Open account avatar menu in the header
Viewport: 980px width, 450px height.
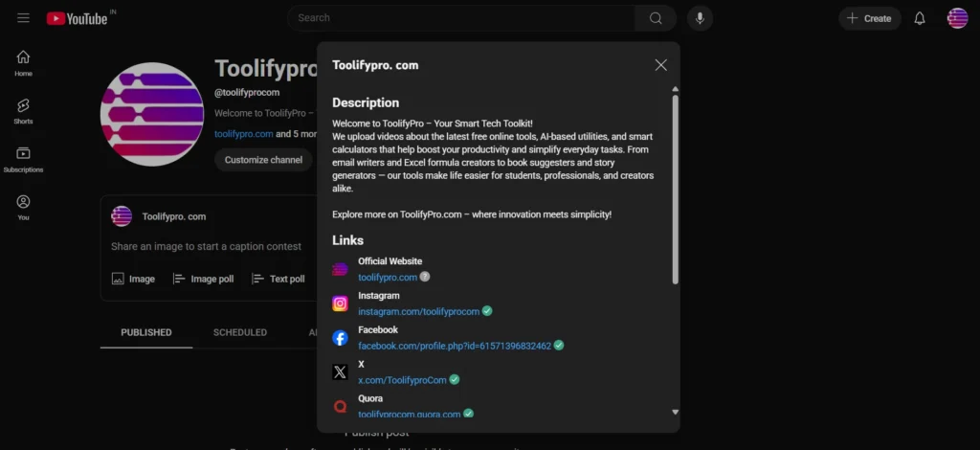tap(957, 18)
